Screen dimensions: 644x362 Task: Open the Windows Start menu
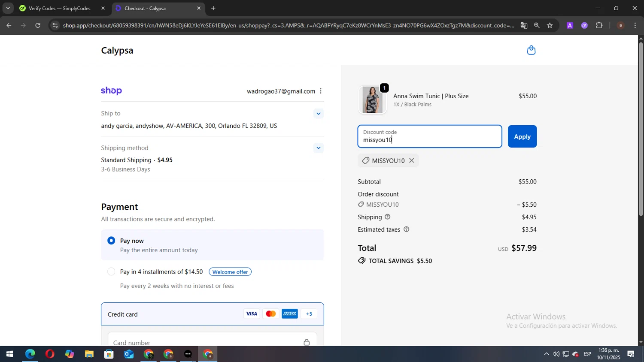9,354
